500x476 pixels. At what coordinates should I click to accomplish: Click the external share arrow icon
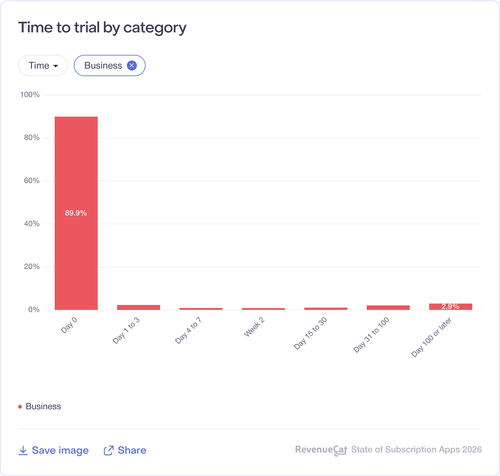pos(109,450)
